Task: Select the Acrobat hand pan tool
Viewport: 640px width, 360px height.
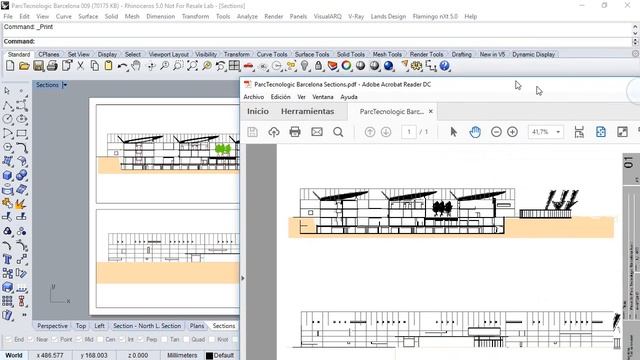Action: (x=475, y=132)
